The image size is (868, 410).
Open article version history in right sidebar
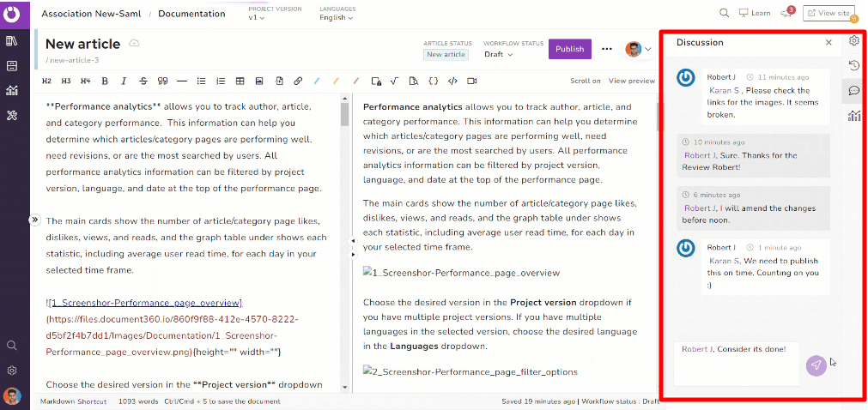point(853,65)
